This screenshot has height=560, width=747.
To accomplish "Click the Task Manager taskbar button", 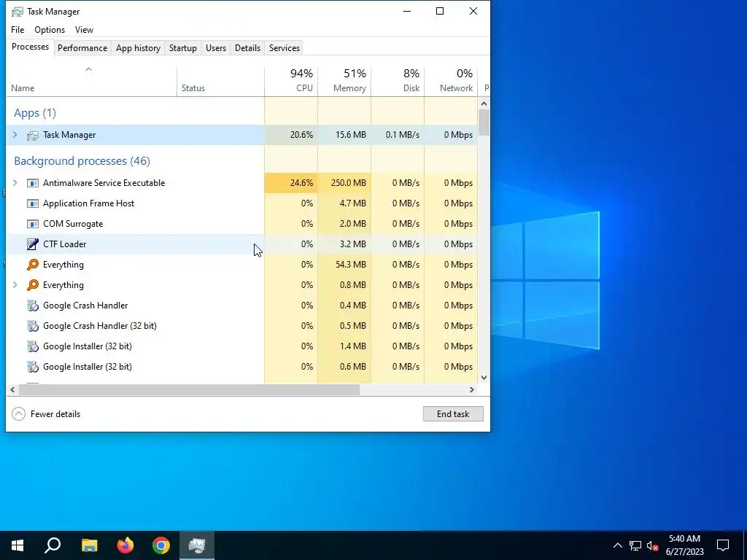I will pyautogui.click(x=197, y=545).
